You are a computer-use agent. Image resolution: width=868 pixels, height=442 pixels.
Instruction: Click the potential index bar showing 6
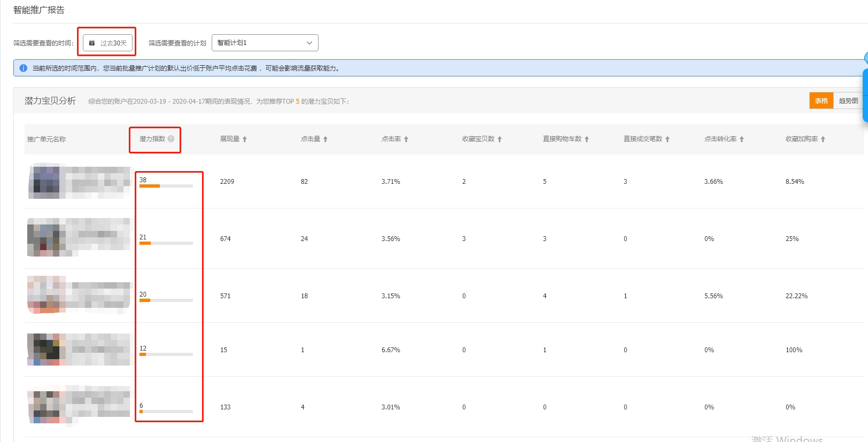[x=166, y=412]
